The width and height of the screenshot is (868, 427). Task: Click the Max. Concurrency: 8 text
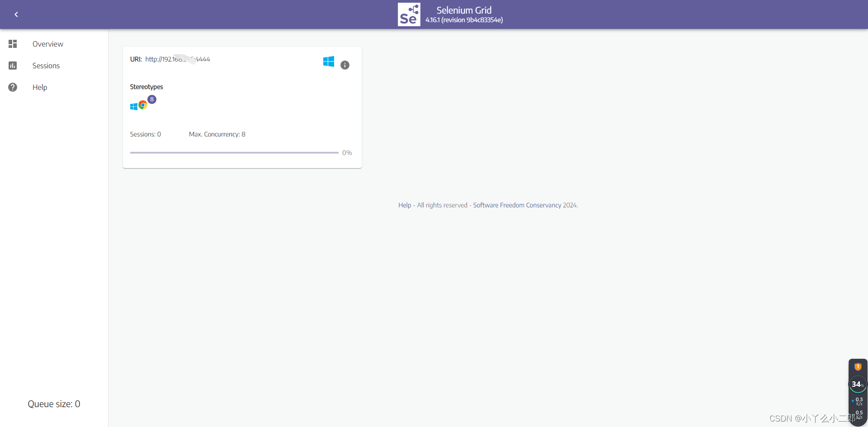coord(217,134)
